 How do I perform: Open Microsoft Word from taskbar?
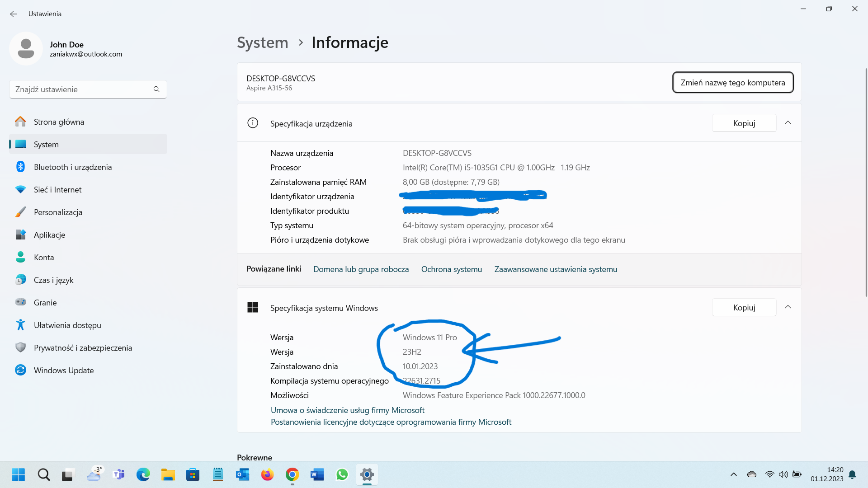point(317,474)
